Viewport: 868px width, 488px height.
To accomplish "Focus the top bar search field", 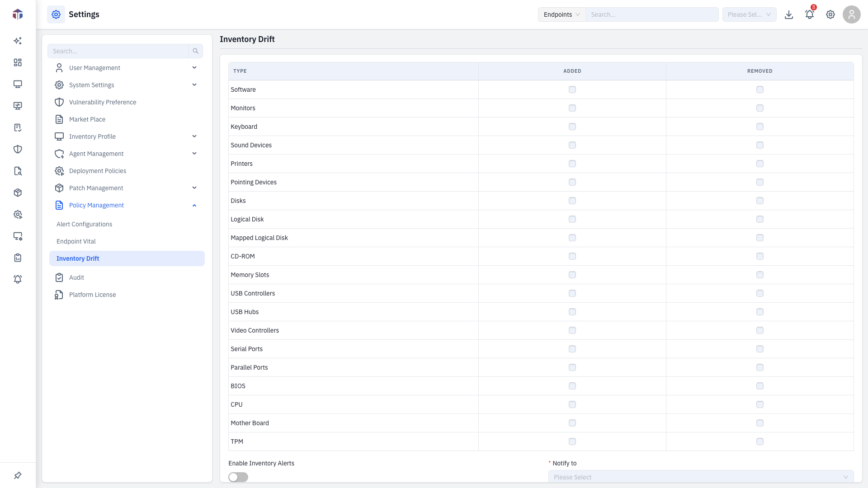I will [652, 14].
